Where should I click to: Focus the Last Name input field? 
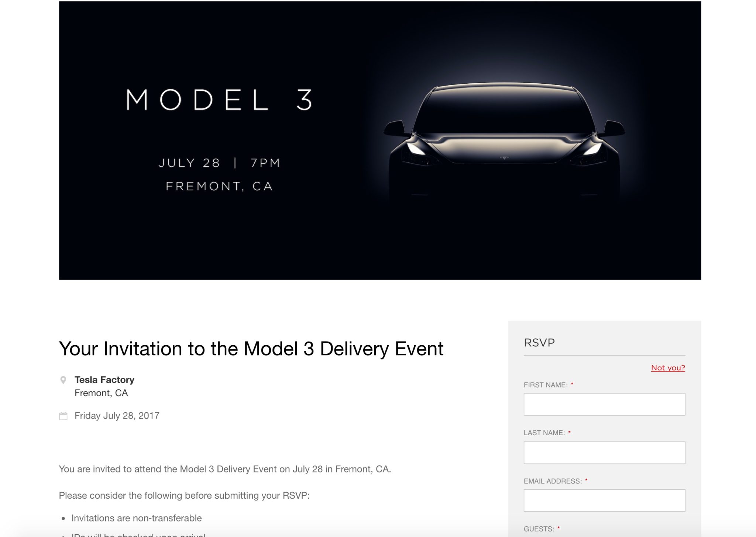tap(604, 453)
